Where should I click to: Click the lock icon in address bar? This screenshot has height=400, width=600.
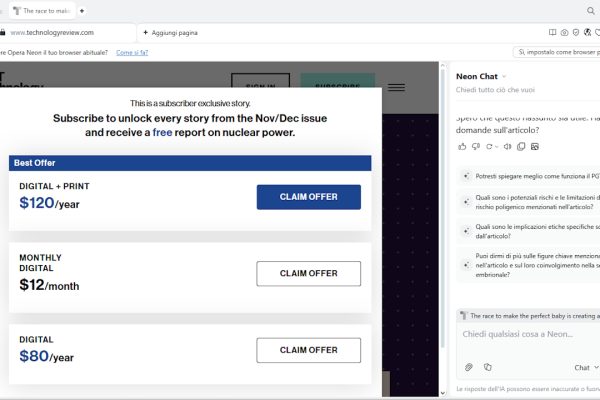coord(3,33)
